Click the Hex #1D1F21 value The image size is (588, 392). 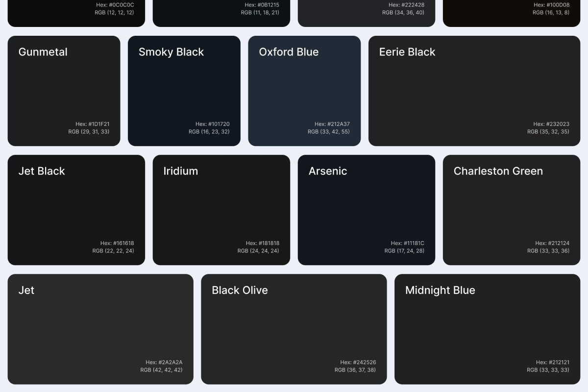[x=92, y=124]
